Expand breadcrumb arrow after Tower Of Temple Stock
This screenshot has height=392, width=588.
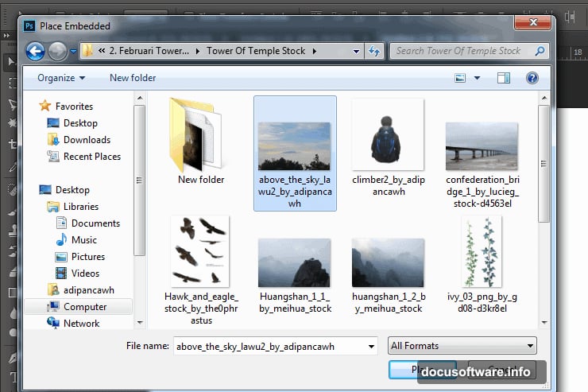314,51
